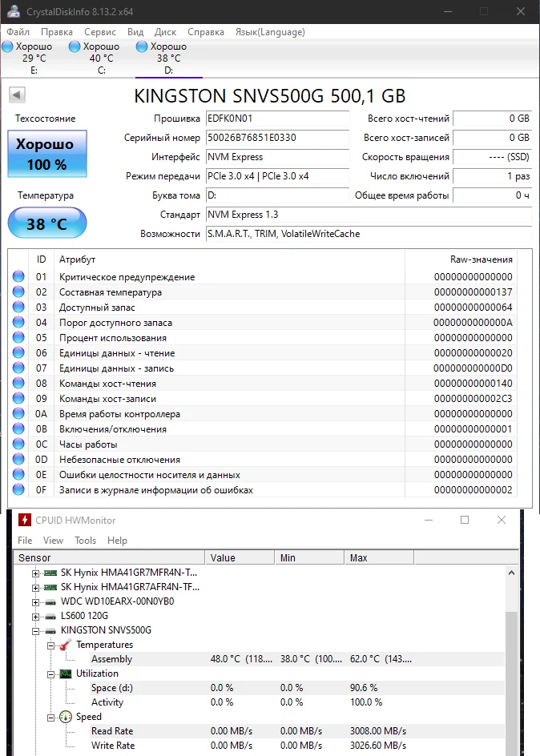
Task: Open the View menu in HWMonitor
Action: (x=53, y=541)
